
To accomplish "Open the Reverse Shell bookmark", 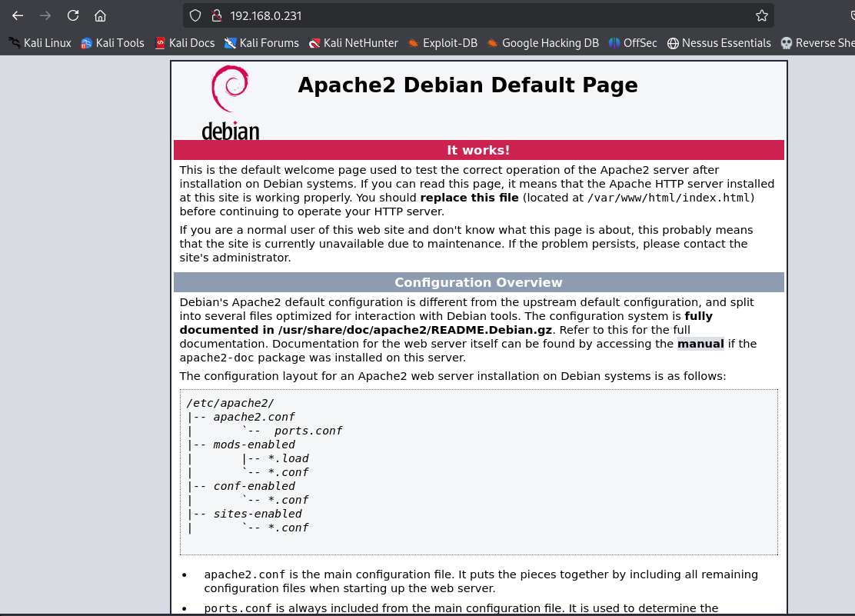I will [817, 43].
